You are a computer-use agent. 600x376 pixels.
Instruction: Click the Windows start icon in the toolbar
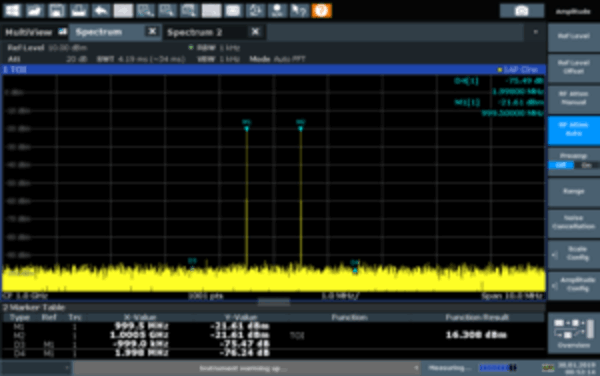click(x=12, y=10)
